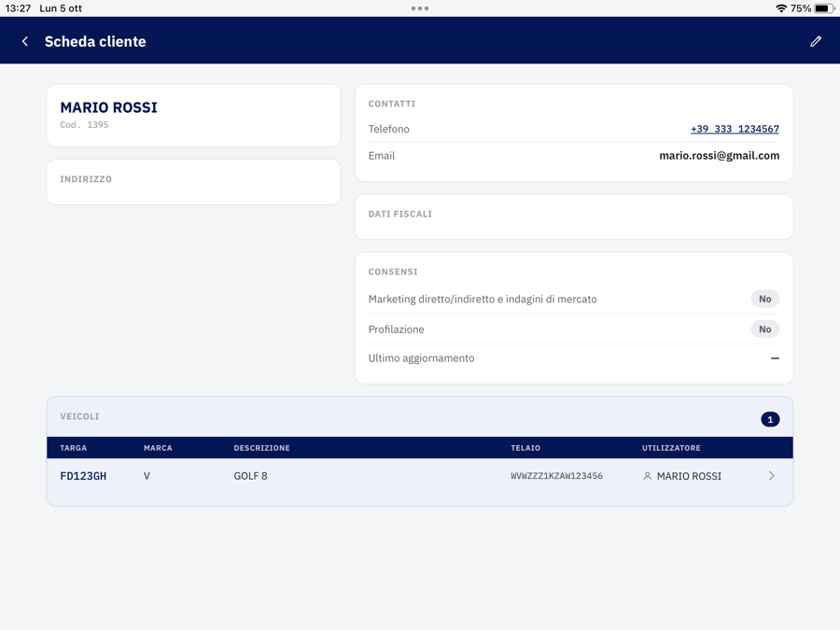Select the brand cell V
The width and height of the screenshot is (840, 630).
click(x=147, y=476)
